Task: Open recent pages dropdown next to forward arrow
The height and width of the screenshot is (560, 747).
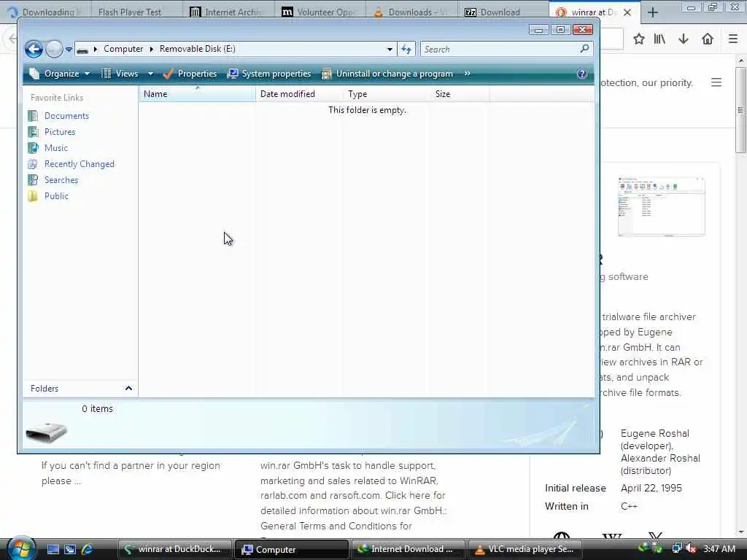Action: [x=69, y=49]
